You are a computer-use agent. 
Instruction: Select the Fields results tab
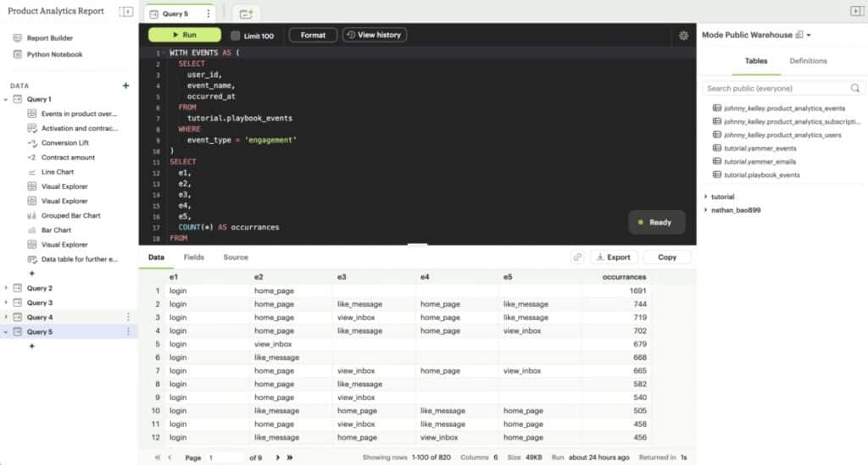pos(194,257)
